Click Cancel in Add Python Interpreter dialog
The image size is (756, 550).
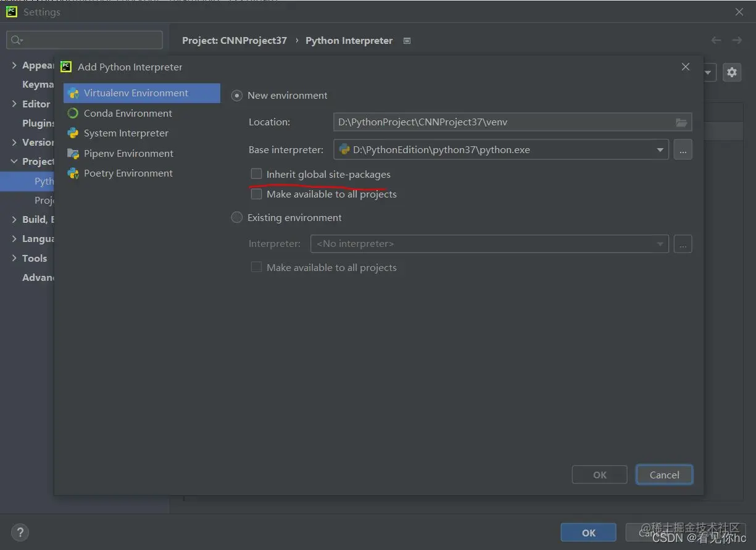pyautogui.click(x=664, y=475)
